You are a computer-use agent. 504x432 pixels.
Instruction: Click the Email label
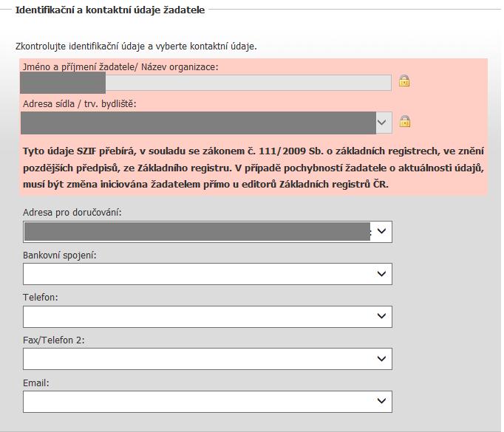point(36,383)
